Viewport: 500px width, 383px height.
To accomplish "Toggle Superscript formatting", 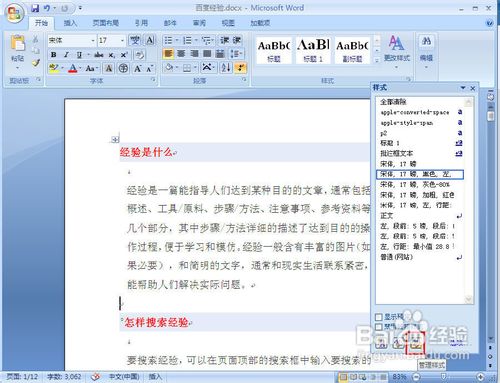I will [x=124, y=55].
